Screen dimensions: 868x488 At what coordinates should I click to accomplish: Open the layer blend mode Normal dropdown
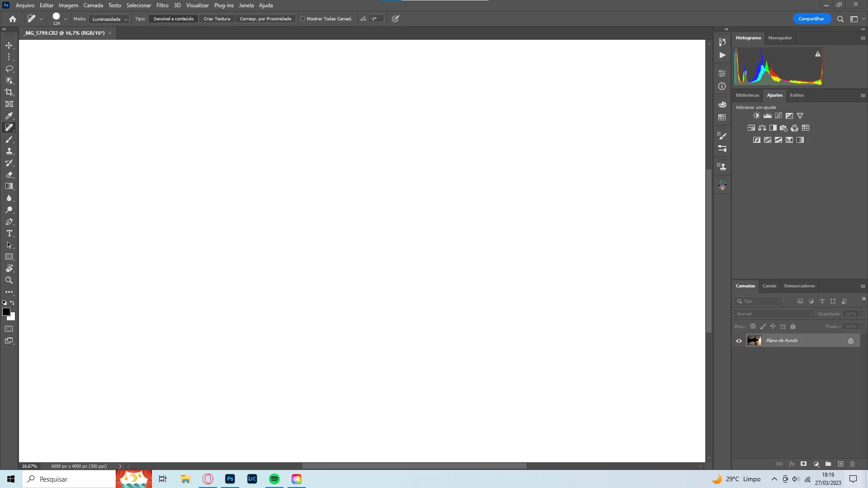click(x=773, y=314)
